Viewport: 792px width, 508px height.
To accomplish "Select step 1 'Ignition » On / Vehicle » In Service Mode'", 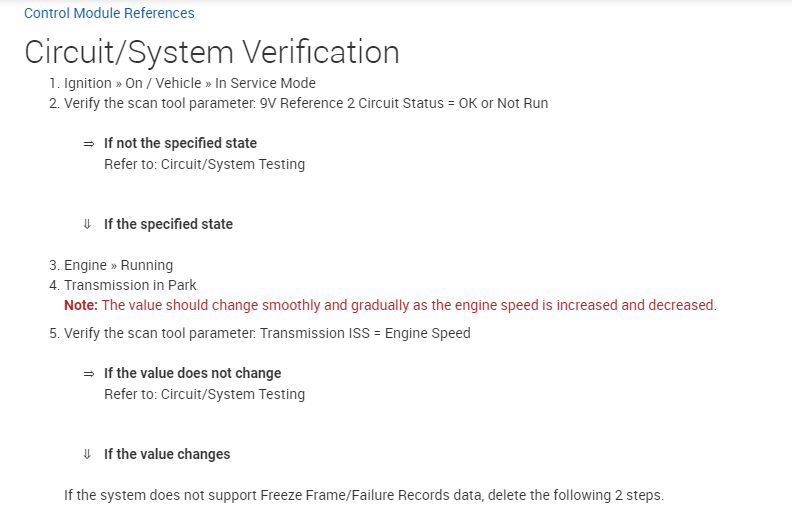I will point(189,83).
